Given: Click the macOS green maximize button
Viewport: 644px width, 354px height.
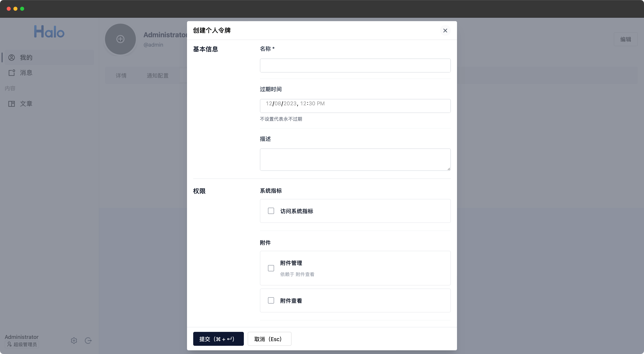Looking at the screenshot, I should 22,9.
